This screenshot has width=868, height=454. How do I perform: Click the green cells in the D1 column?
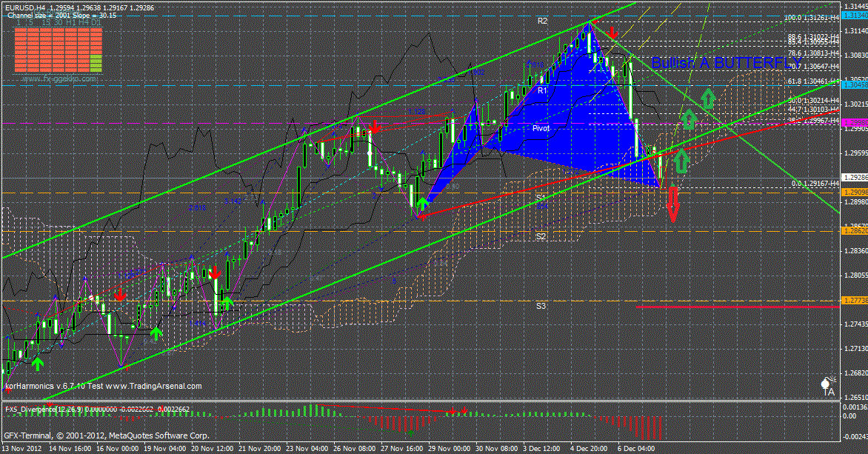pos(96,64)
